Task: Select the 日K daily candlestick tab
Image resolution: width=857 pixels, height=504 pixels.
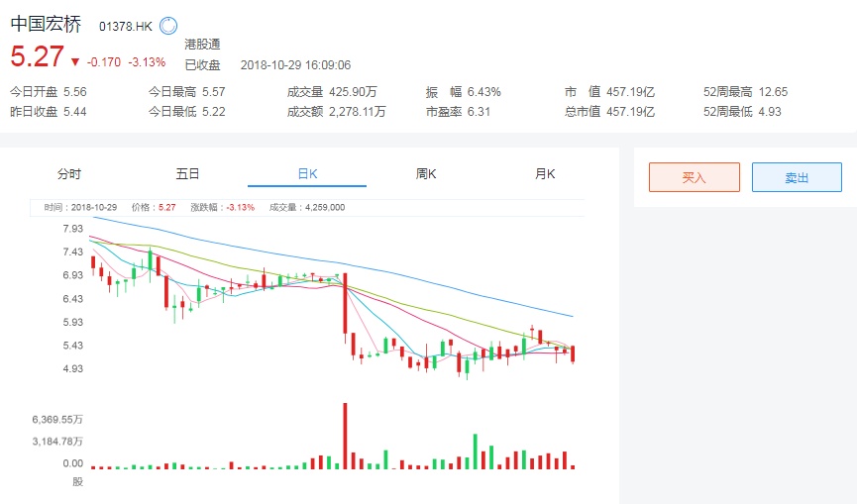Action: (x=307, y=174)
